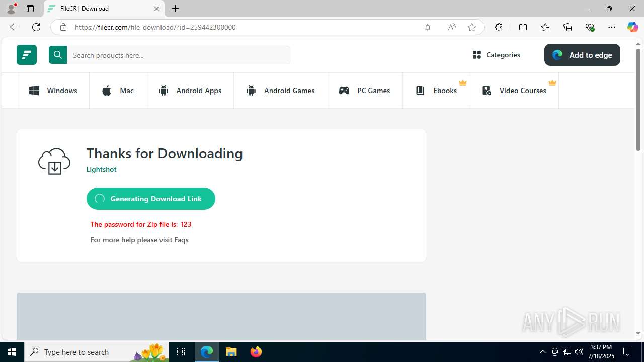Click the green search magnifier button
The image size is (644, 362).
tap(58, 55)
